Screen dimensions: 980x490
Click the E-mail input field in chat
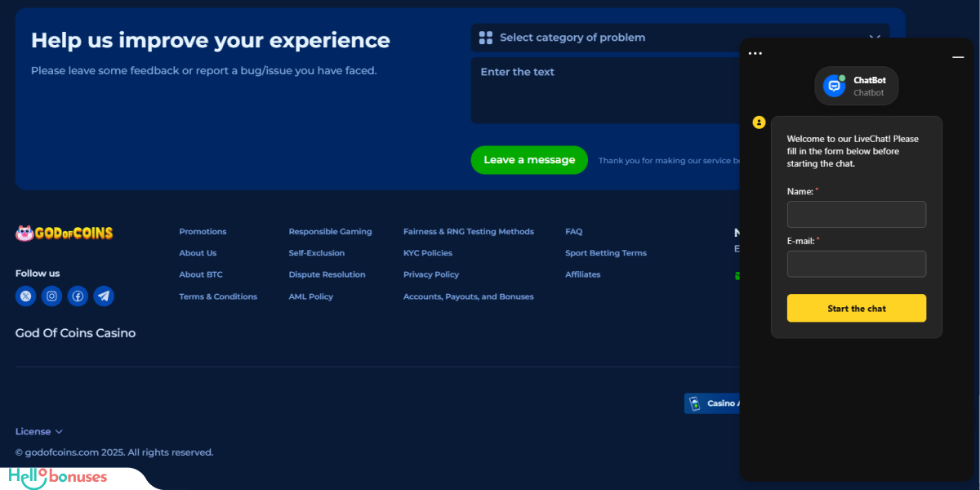(x=857, y=264)
